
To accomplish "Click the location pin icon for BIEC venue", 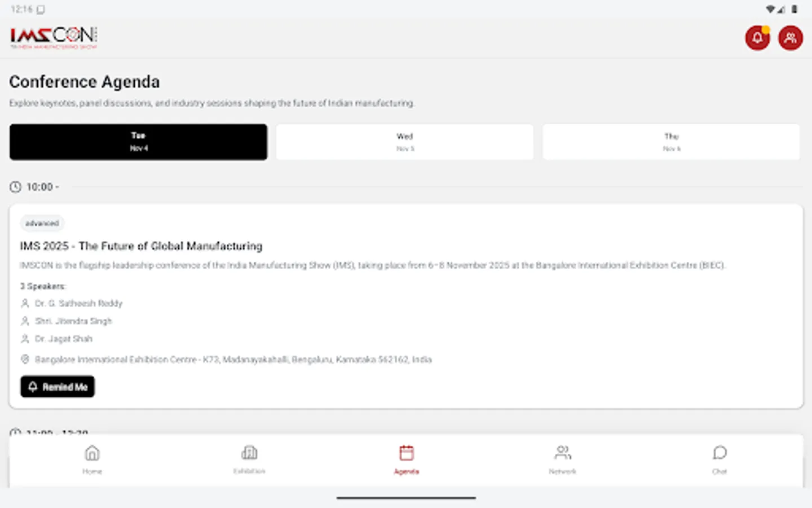I will click(24, 359).
